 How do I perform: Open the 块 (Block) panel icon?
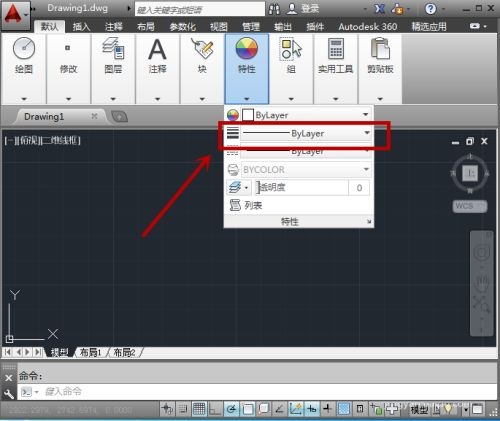click(x=202, y=48)
